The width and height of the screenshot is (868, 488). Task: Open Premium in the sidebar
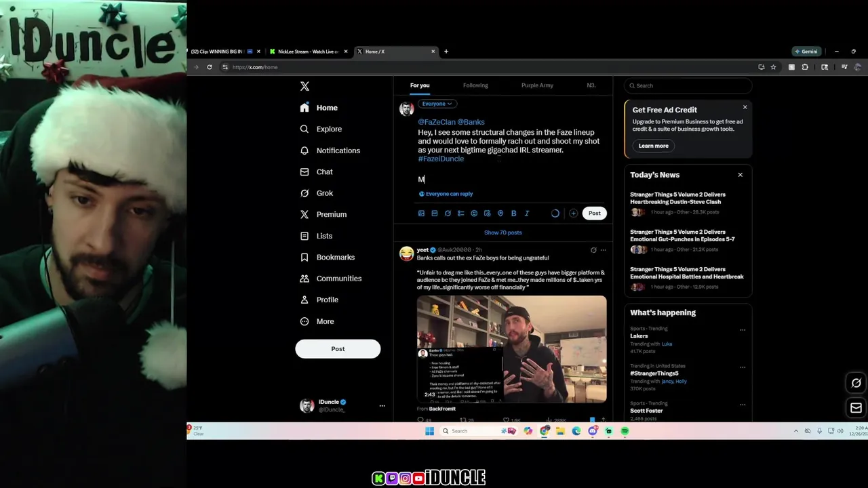[323, 214]
